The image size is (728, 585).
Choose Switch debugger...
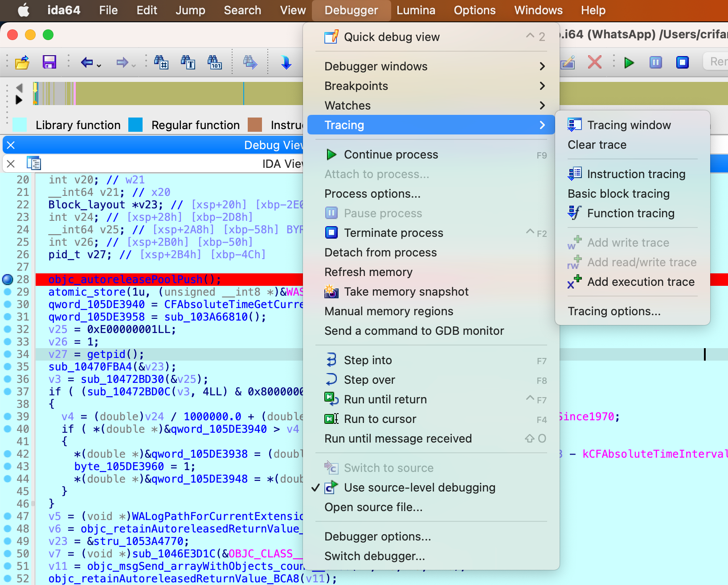click(431, 556)
